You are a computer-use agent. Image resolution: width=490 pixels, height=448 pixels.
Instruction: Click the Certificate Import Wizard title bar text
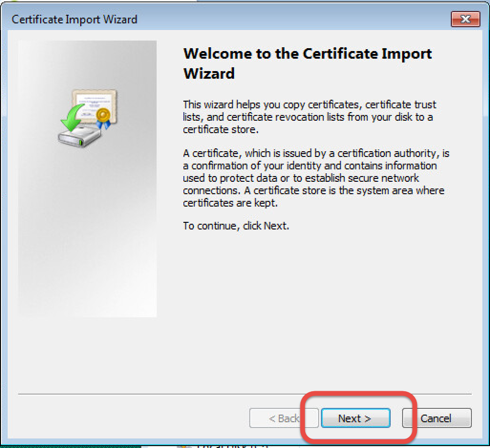tap(74, 20)
